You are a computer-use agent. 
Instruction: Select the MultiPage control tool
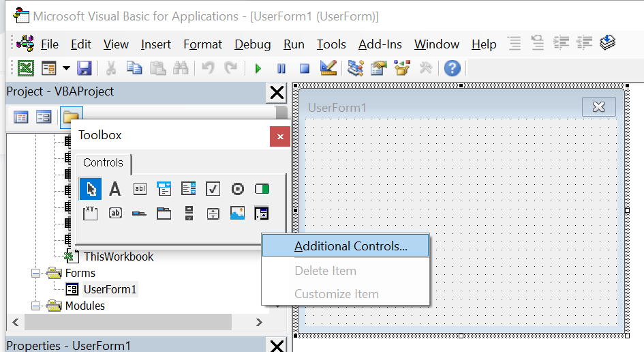coord(164,214)
